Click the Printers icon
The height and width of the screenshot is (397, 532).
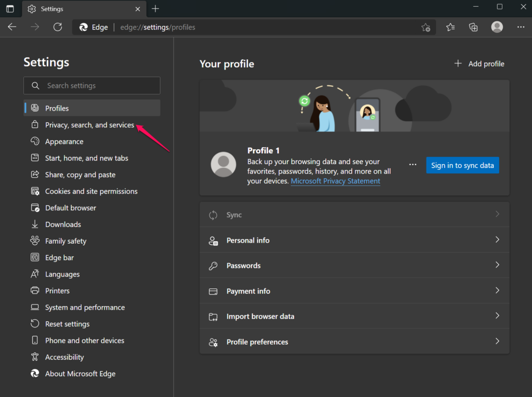35,290
